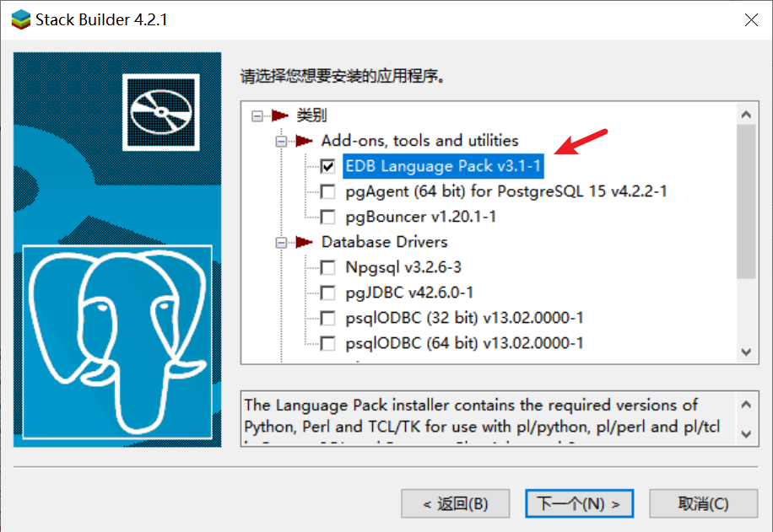773x532 pixels.
Task: Click the Add-ons category arrow icon
Action: [305, 141]
